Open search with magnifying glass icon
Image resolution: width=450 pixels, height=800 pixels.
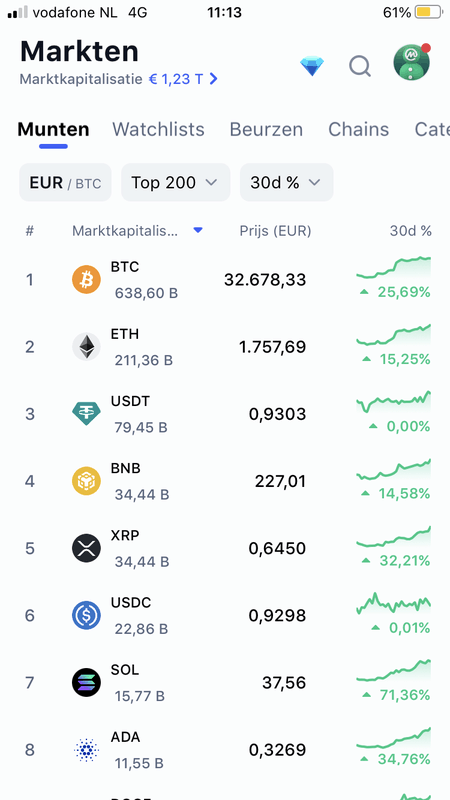click(x=360, y=66)
